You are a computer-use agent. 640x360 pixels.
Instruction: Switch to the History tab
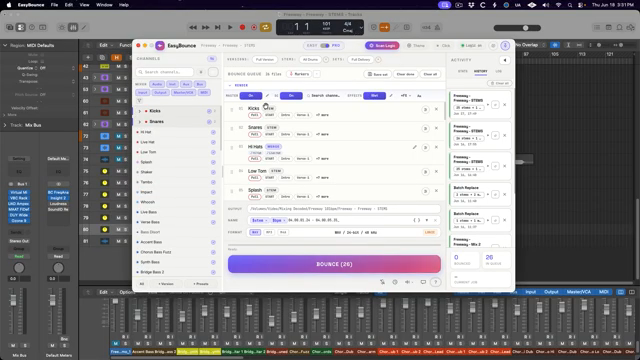point(480,71)
